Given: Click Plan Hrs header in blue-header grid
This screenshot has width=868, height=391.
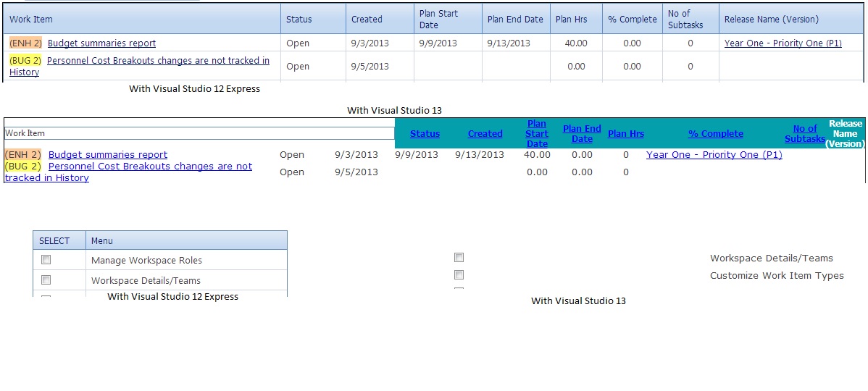Looking at the screenshot, I should pyautogui.click(x=576, y=20).
